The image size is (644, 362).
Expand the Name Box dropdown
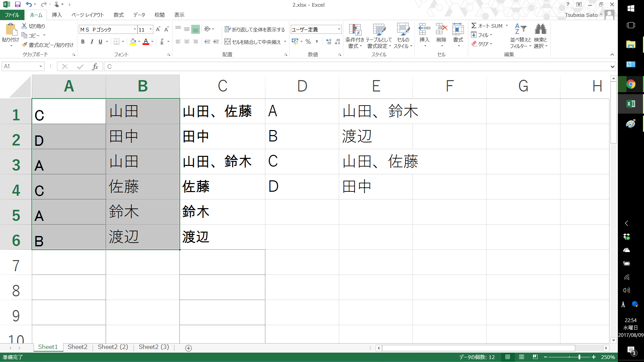click(x=41, y=66)
